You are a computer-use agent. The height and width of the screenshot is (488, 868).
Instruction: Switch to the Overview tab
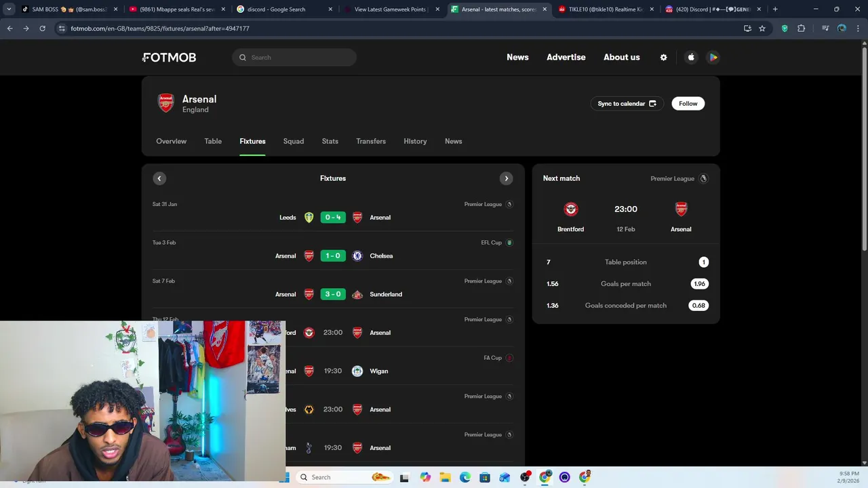point(171,141)
